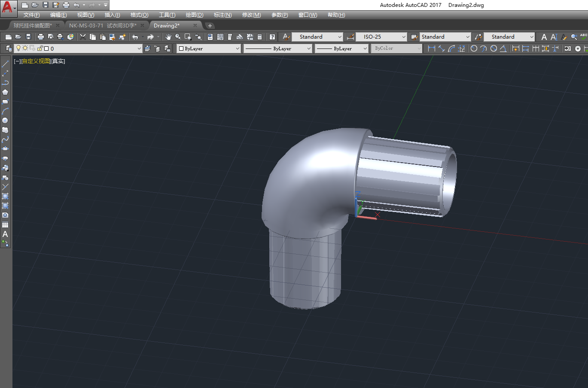
Task: Click the 自定义视图 view control label
Action: (x=36, y=61)
